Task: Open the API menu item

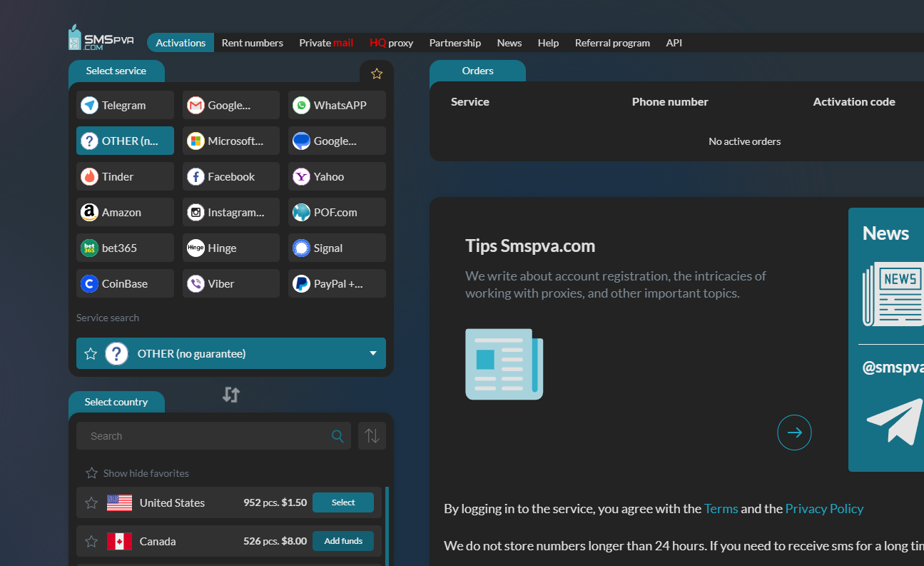Action: coord(674,43)
